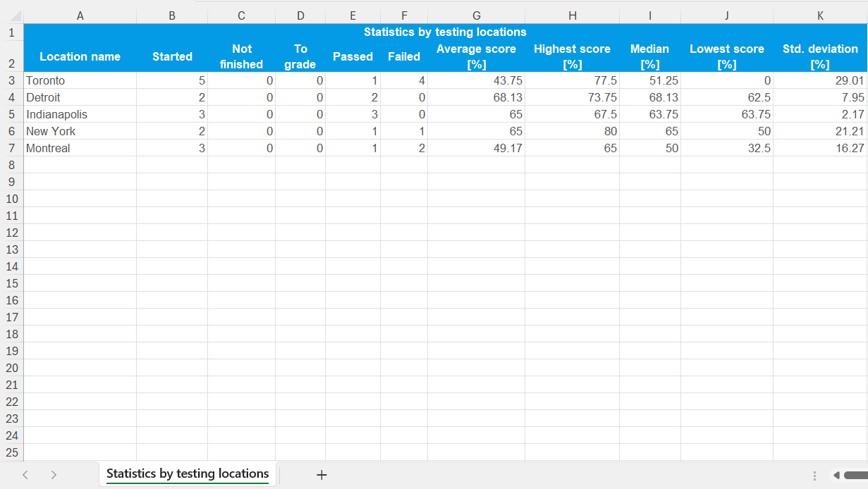This screenshot has width=868, height=489.
Task: Select the Montreal cell
Action: 80,148
